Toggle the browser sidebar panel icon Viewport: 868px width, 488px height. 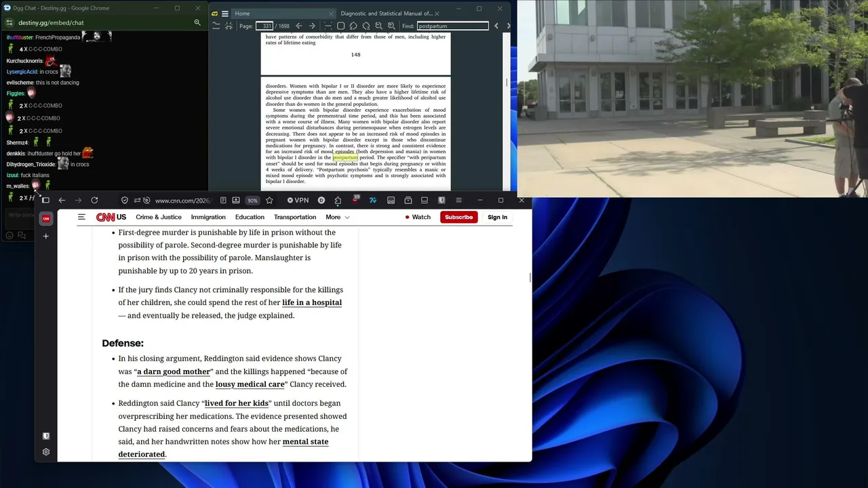point(45,200)
